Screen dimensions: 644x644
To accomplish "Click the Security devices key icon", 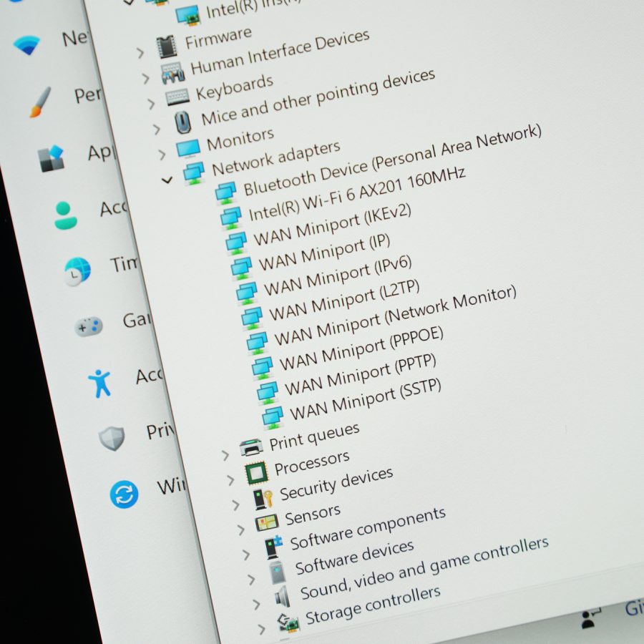I will 263,499.
